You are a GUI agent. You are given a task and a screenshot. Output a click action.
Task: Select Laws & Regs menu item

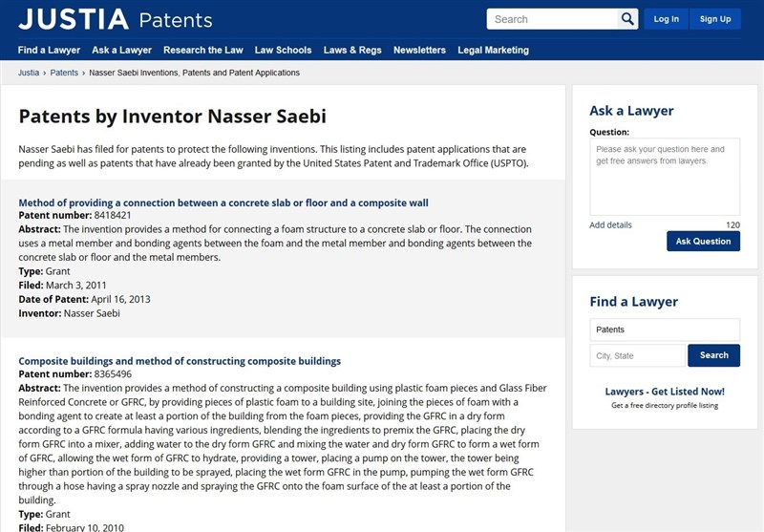pos(352,50)
